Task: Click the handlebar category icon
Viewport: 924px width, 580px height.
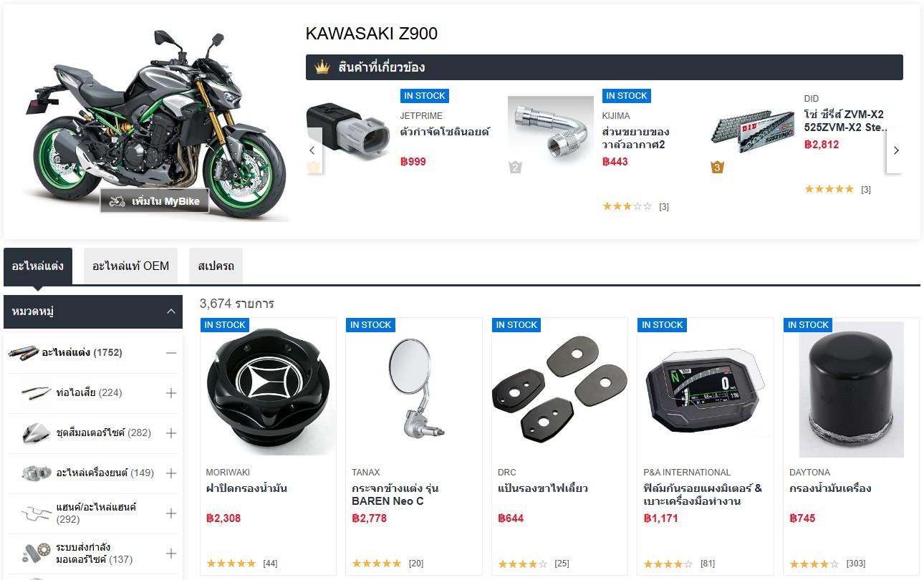Action: point(36,513)
